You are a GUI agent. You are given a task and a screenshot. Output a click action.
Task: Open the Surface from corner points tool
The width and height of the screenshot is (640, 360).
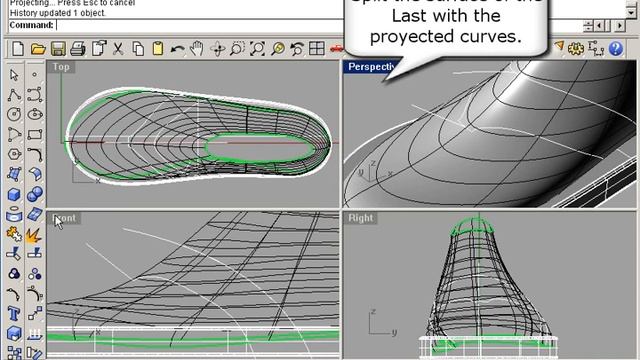(x=14, y=174)
